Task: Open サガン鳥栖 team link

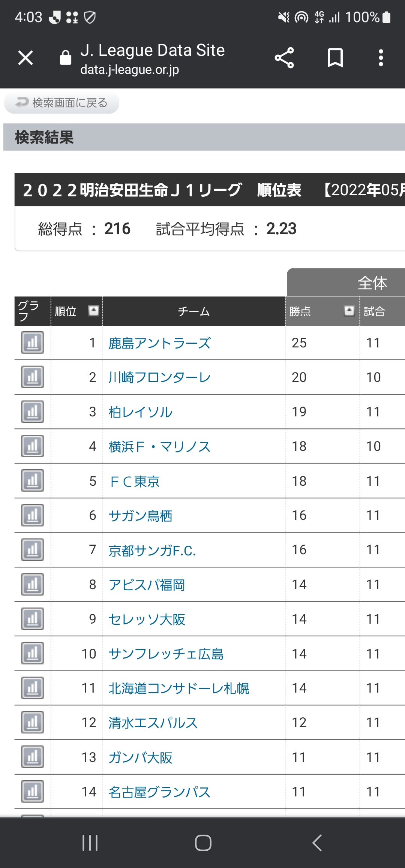Action: (140, 516)
